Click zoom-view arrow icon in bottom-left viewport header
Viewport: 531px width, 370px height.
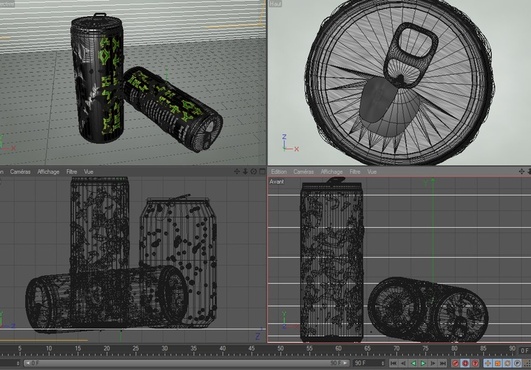tap(245, 172)
